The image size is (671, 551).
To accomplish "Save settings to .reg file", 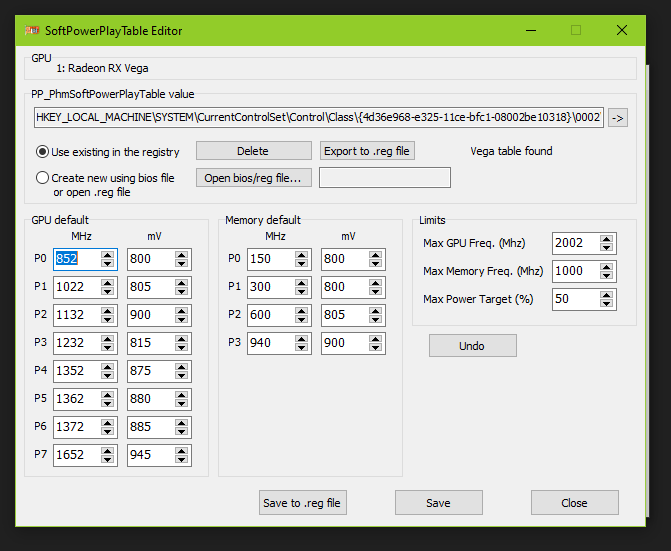I will click(303, 503).
